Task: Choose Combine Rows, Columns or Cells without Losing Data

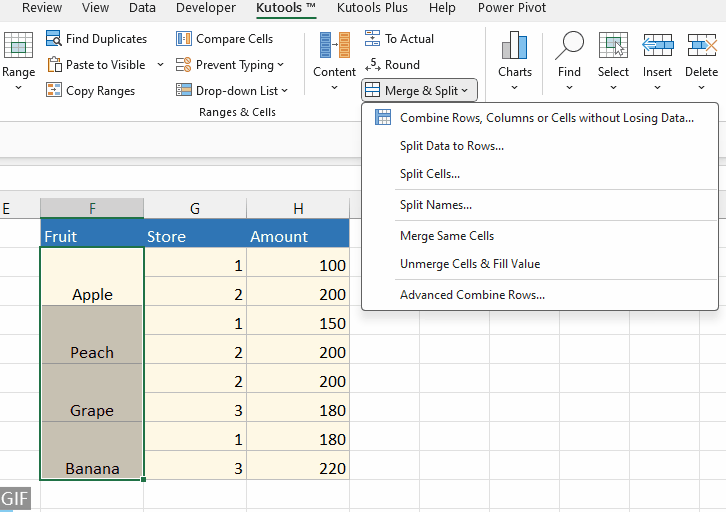Action: 540,118
